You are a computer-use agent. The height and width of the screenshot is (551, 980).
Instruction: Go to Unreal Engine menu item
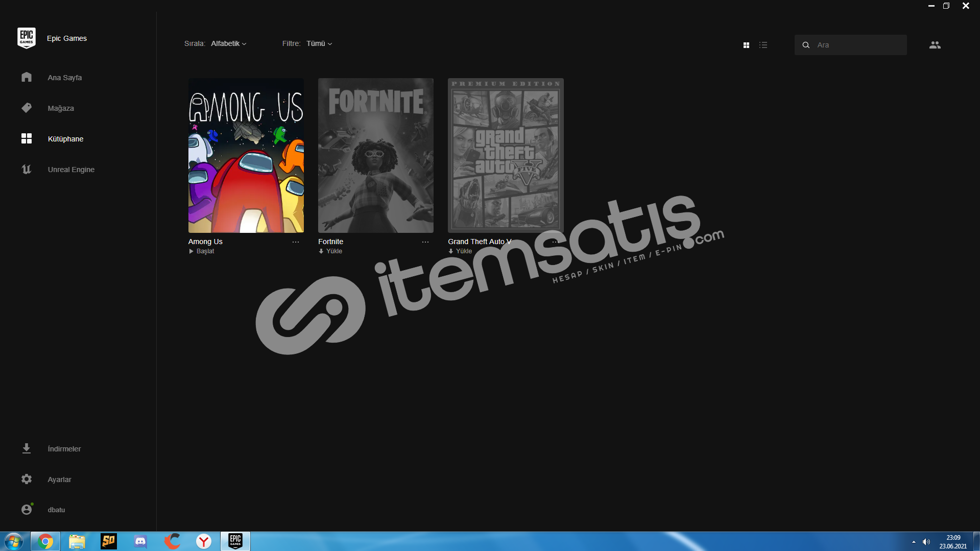(71, 170)
